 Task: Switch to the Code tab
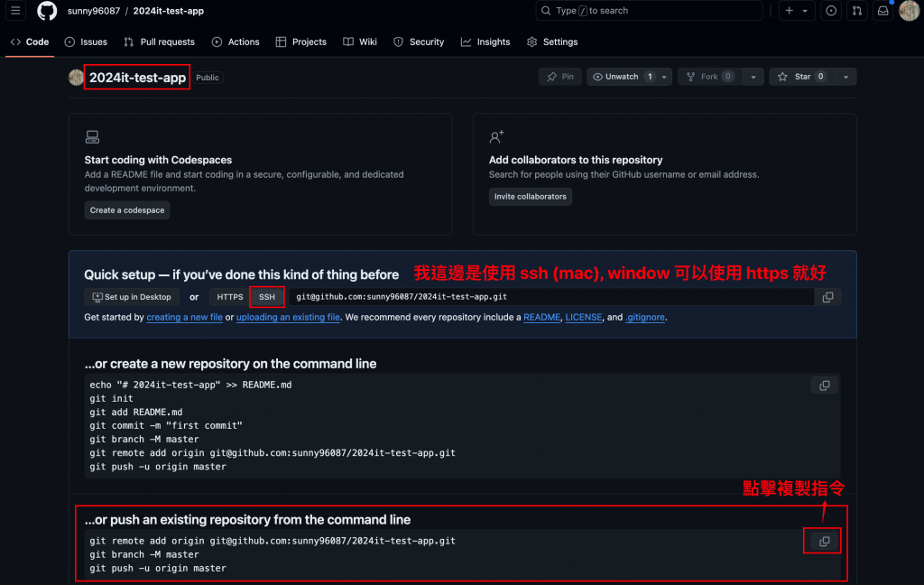[x=30, y=42]
